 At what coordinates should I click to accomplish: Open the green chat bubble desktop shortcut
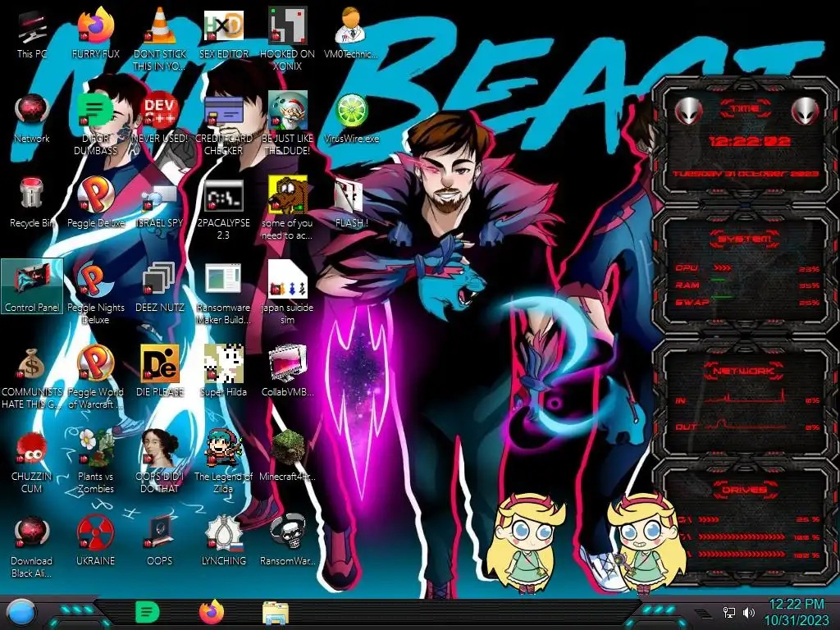[95, 125]
